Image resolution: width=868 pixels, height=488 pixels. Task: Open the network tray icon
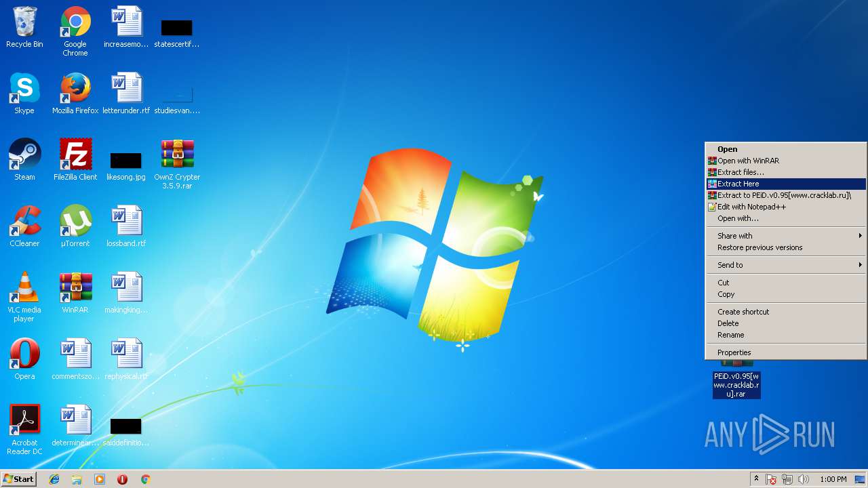(x=787, y=479)
